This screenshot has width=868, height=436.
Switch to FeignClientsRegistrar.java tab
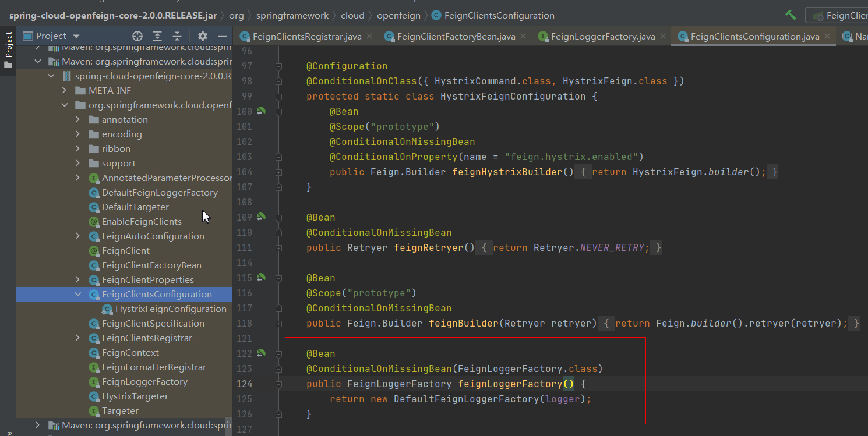(x=307, y=36)
